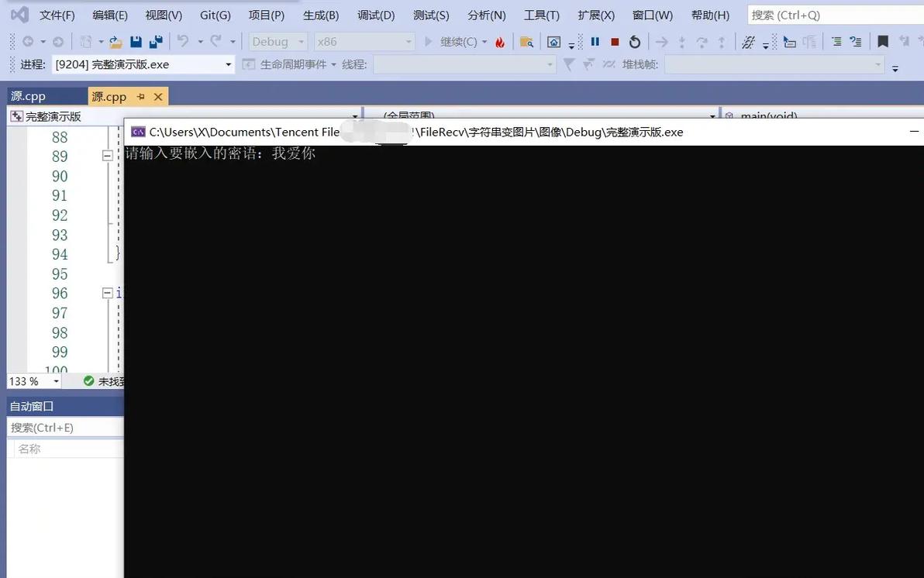Open the 线程 thread dropdown

click(464, 64)
